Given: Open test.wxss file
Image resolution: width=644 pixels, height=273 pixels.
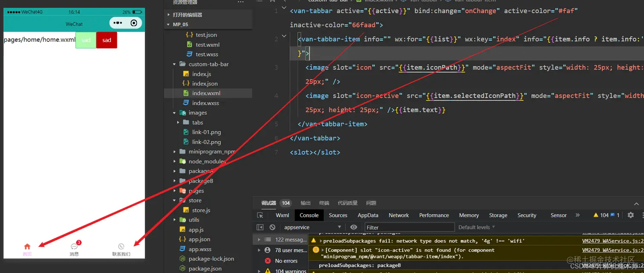Looking at the screenshot, I should pos(207,54).
